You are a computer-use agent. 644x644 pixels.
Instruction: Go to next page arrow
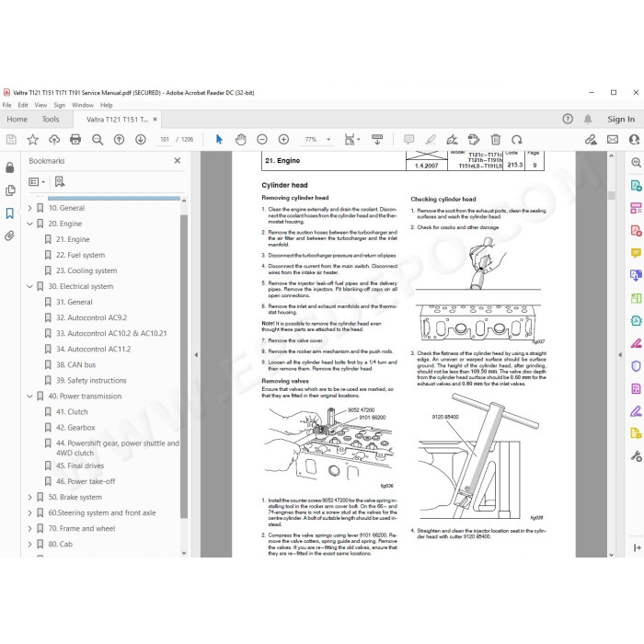141,140
